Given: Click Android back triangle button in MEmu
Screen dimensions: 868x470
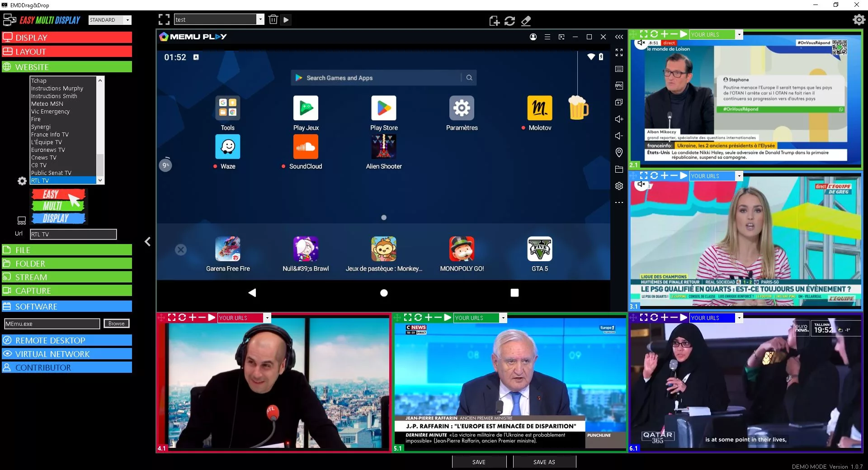Looking at the screenshot, I should click(252, 293).
